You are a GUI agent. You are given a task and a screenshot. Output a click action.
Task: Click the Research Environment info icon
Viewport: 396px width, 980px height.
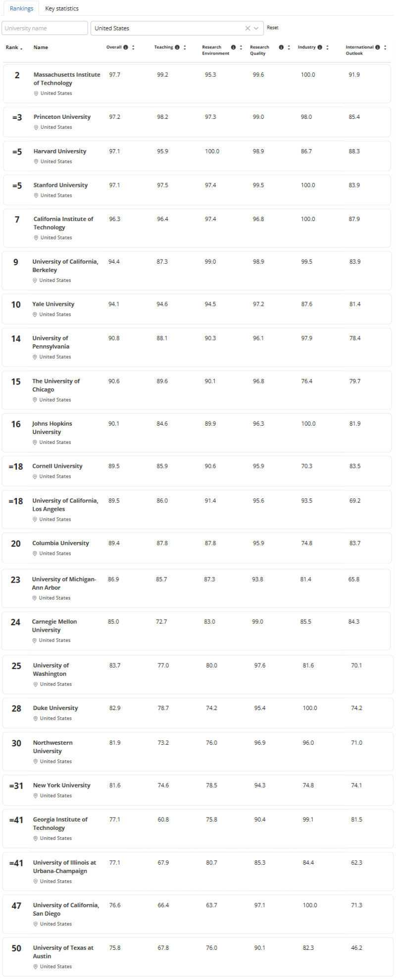point(233,48)
